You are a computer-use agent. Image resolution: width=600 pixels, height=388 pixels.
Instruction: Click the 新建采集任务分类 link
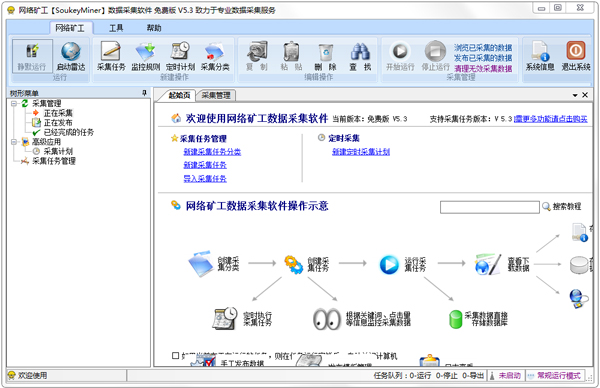212,152
